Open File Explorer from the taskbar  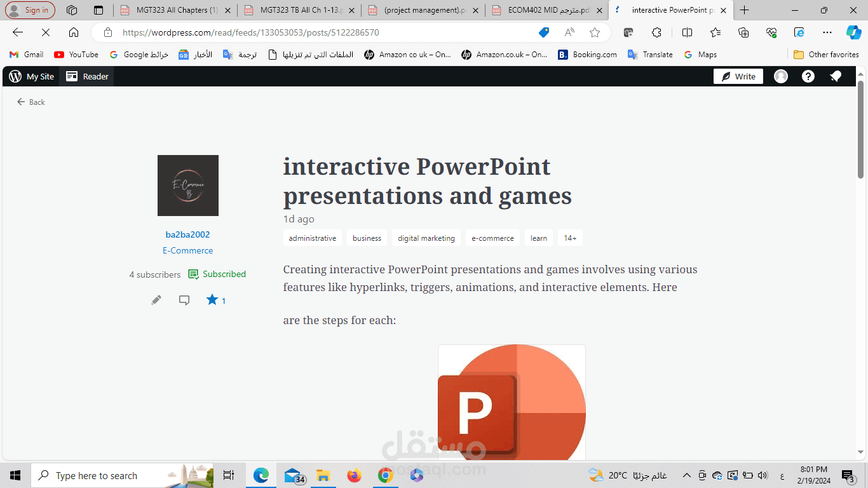click(323, 475)
